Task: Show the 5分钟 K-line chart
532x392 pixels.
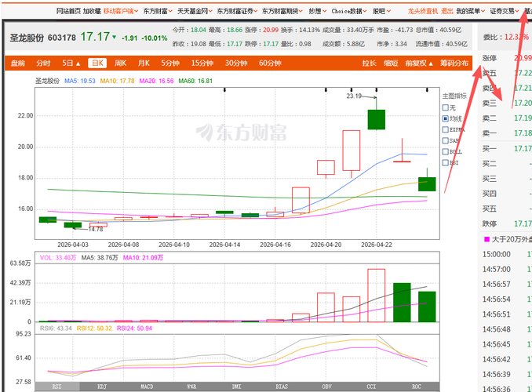Action: pyautogui.click(x=170, y=63)
